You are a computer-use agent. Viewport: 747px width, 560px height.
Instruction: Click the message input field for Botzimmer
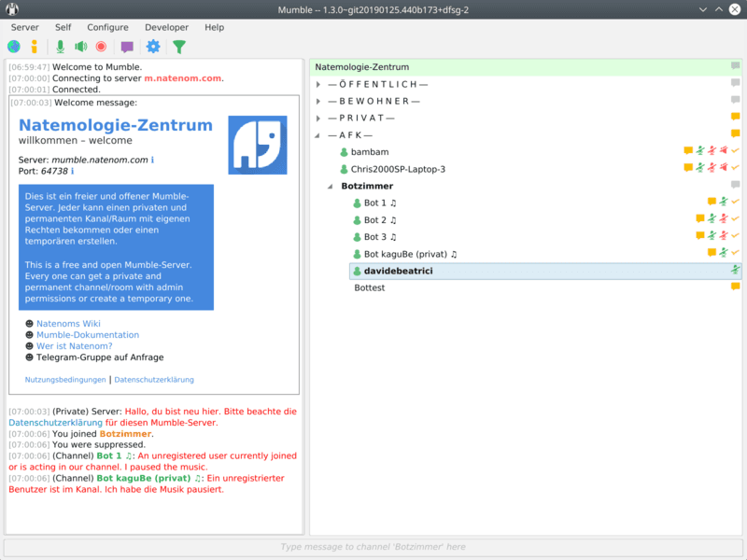tap(373, 547)
